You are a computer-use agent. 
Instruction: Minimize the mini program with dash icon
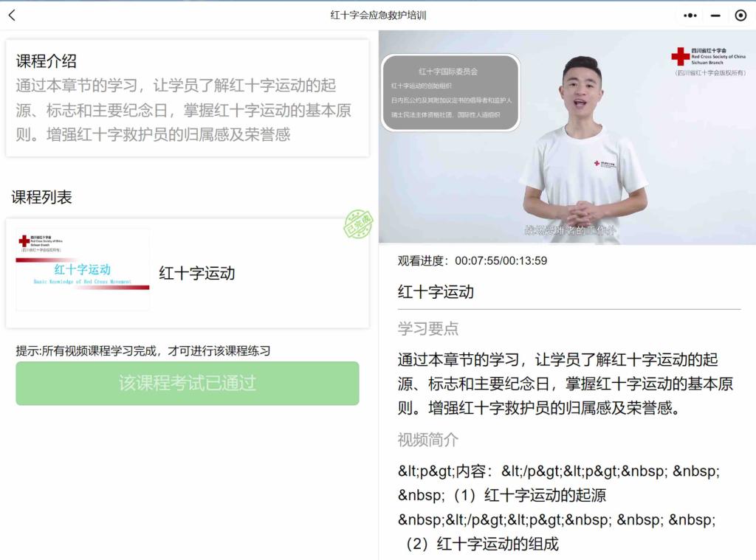pos(715,15)
